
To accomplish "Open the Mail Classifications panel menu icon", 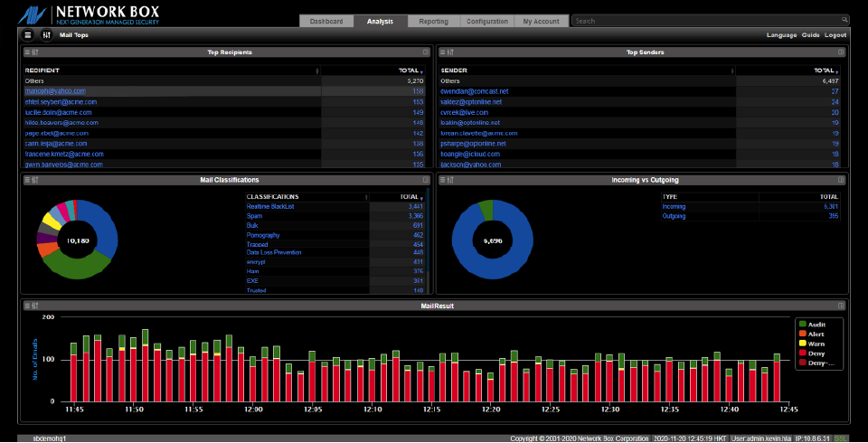I will click(27, 180).
